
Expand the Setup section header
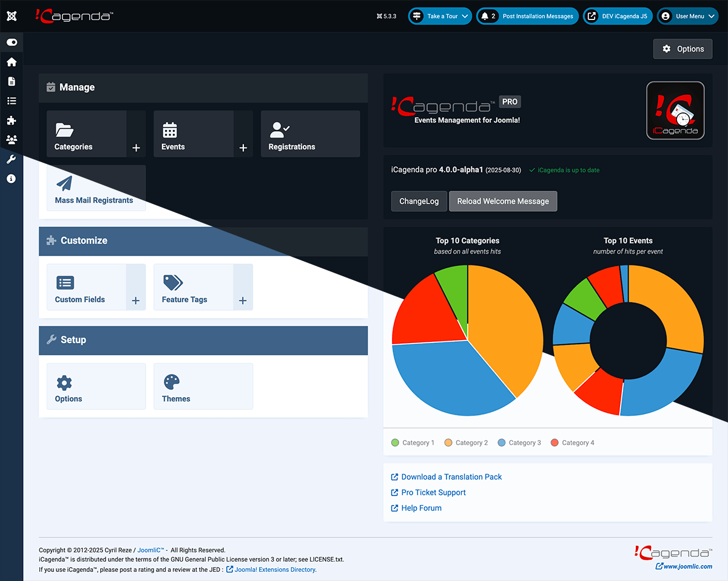203,340
